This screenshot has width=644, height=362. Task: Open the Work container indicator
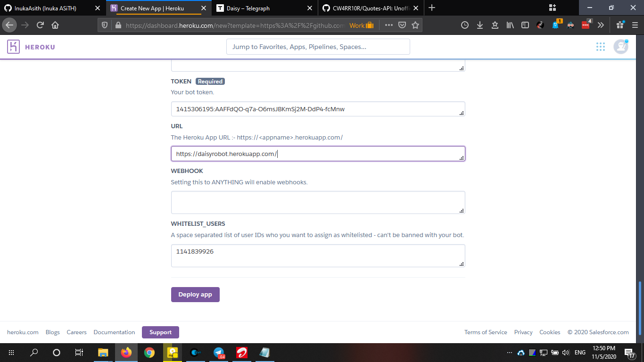(x=362, y=25)
